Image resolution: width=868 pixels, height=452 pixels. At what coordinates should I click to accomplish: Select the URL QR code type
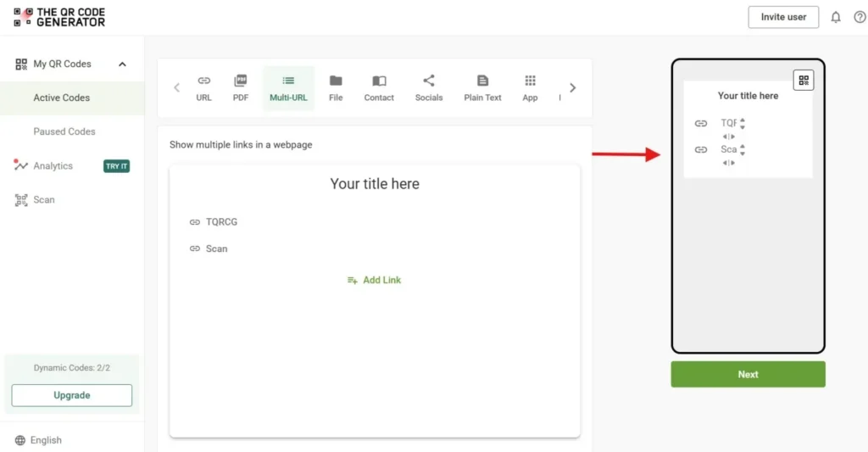pos(203,88)
